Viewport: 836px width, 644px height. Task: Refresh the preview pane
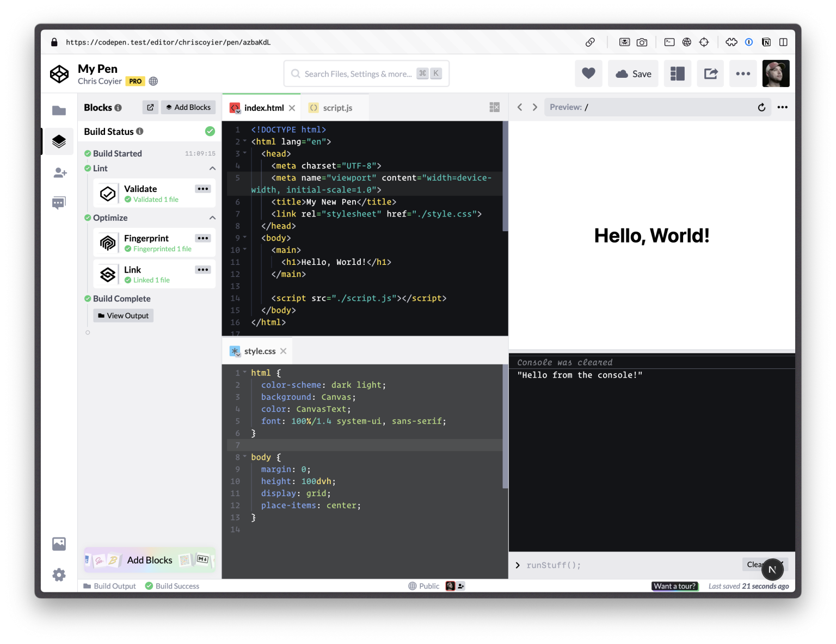(761, 107)
